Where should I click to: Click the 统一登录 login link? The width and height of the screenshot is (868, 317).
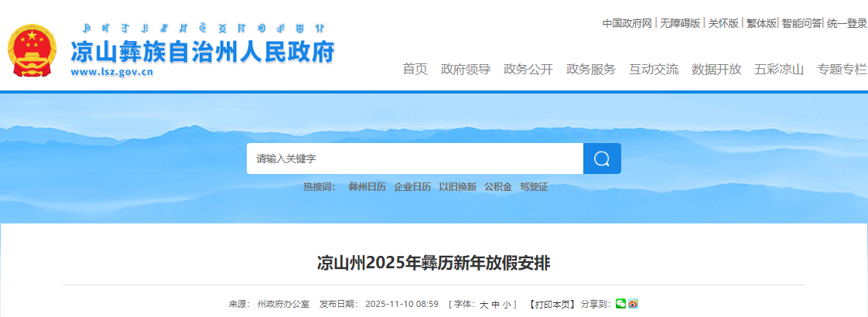[x=846, y=23]
